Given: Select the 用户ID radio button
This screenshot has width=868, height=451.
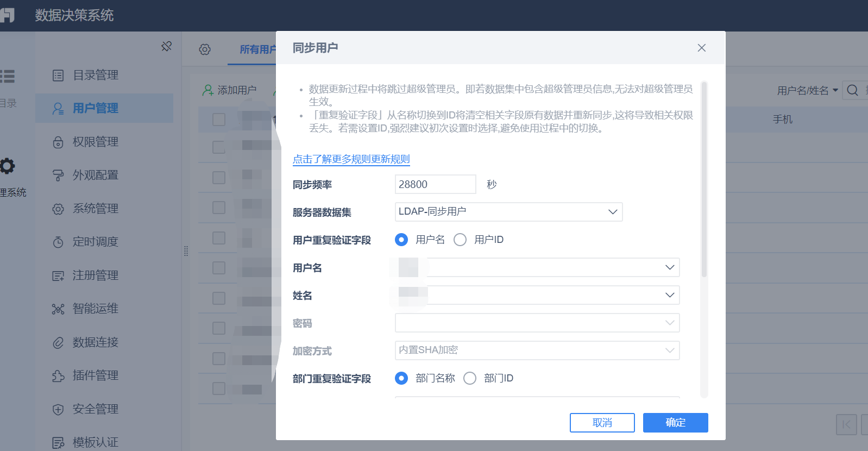Looking at the screenshot, I should click(x=460, y=240).
